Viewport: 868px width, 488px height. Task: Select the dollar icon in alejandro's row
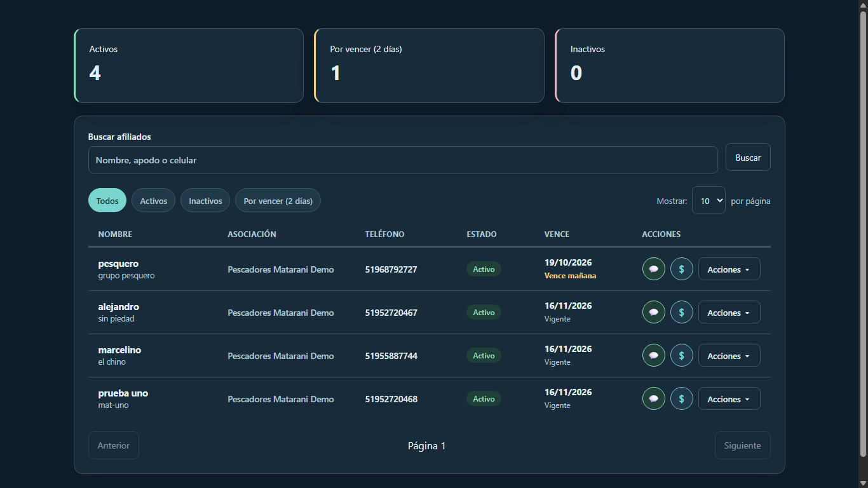pos(682,312)
